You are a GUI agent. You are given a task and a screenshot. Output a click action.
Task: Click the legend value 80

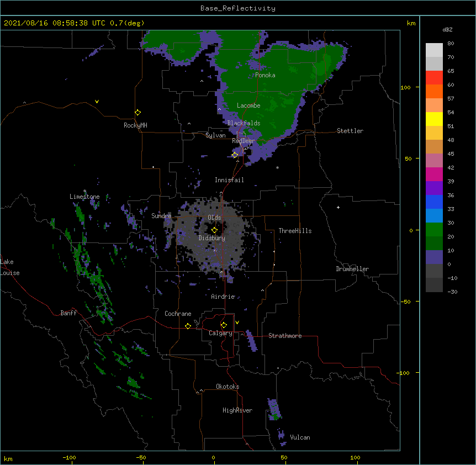[x=451, y=44]
